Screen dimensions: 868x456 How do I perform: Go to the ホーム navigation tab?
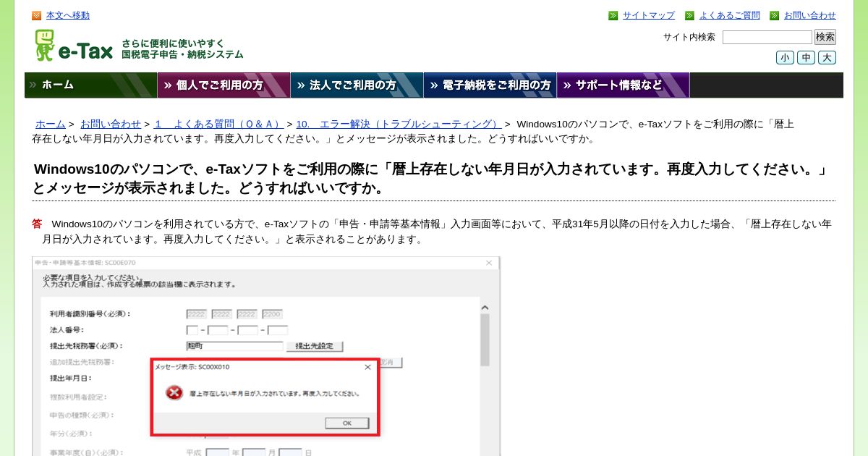coord(91,85)
